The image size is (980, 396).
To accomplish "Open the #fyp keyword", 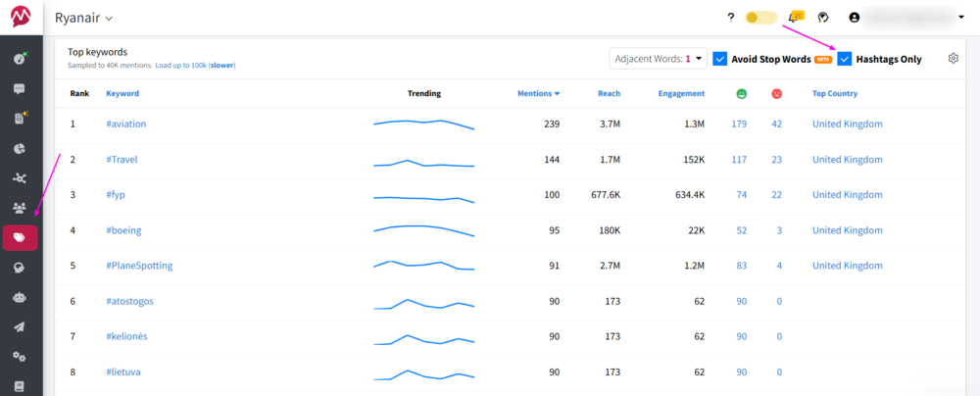I will pyautogui.click(x=116, y=194).
